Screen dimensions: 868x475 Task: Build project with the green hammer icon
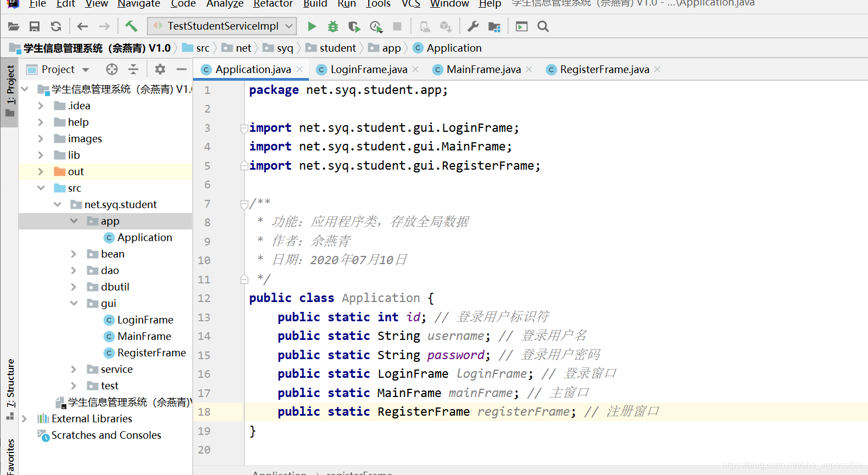(x=131, y=26)
